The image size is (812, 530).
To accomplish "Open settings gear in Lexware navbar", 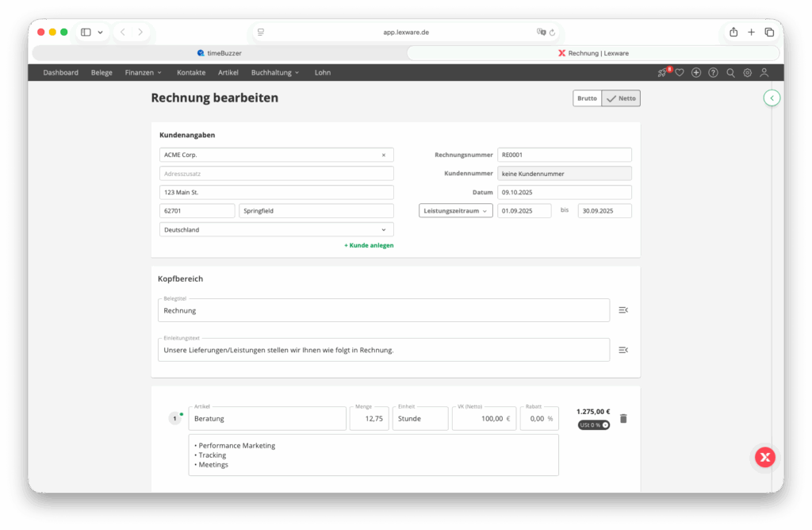I will coord(747,72).
